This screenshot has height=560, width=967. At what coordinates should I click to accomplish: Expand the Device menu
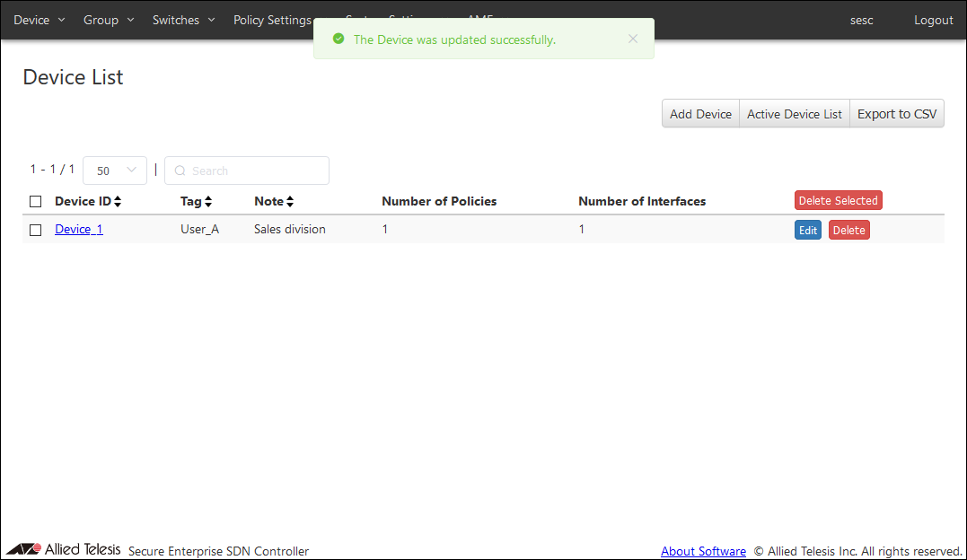tap(40, 20)
